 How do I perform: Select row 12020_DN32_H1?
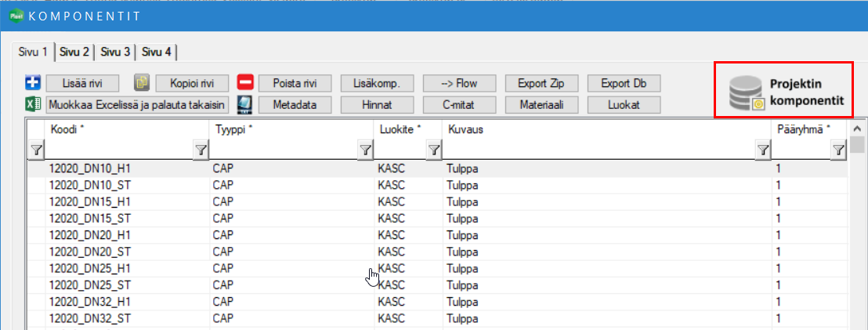[437, 302]
